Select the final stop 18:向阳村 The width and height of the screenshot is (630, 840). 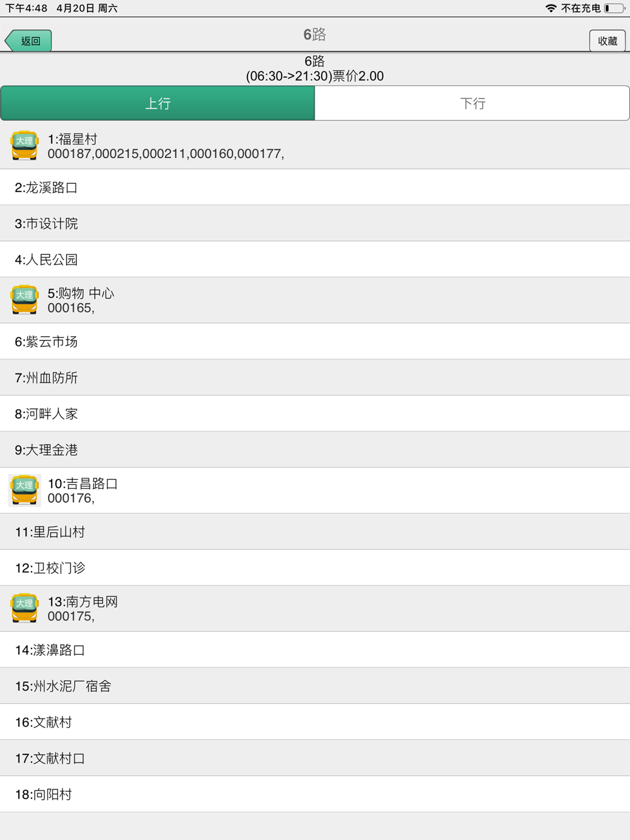[x=315, y=794]
